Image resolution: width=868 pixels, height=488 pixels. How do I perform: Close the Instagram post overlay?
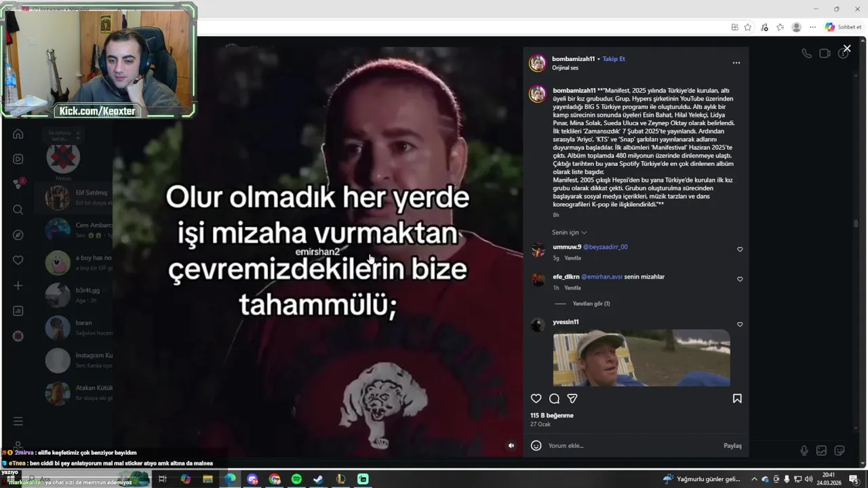(x=847, y=49)
